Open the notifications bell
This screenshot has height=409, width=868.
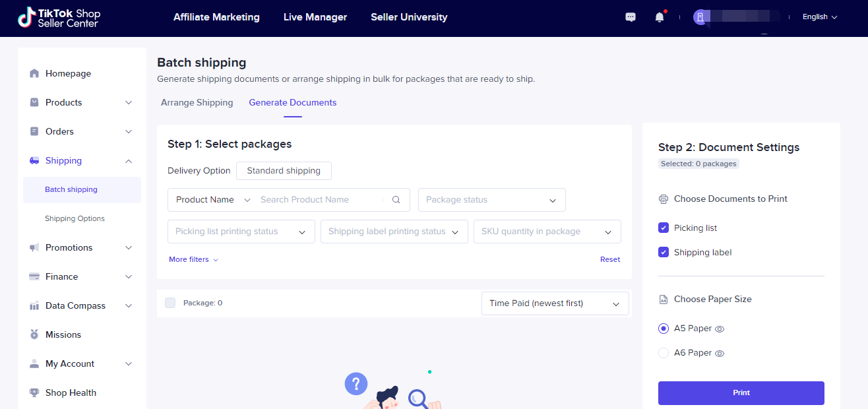point(659,17)
